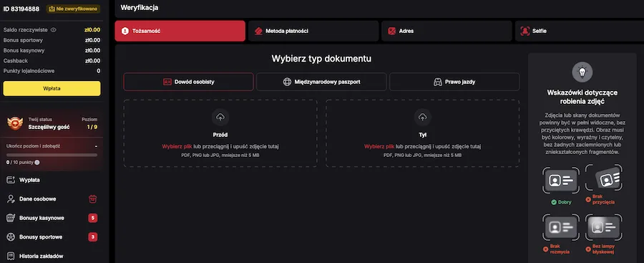Click the identity card icon on Tożsamość tab
The width and height of the screenshot is (644, 263).
pos(125,31)
